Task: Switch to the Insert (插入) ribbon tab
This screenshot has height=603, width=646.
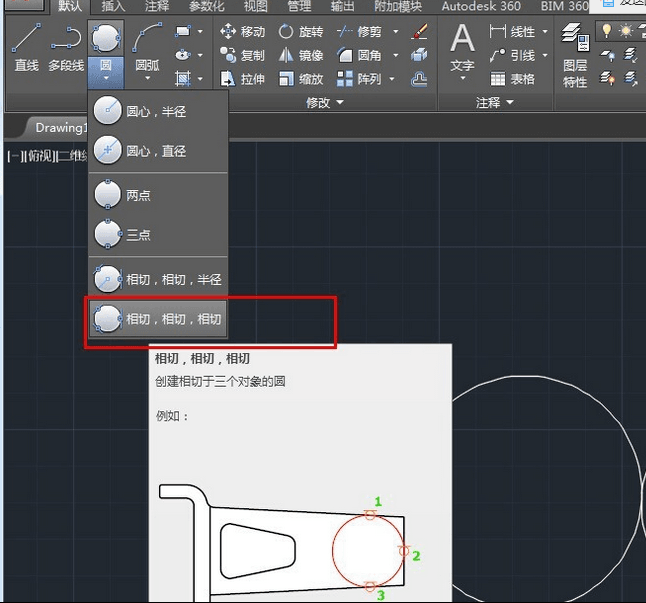Action: pos(113,6)
